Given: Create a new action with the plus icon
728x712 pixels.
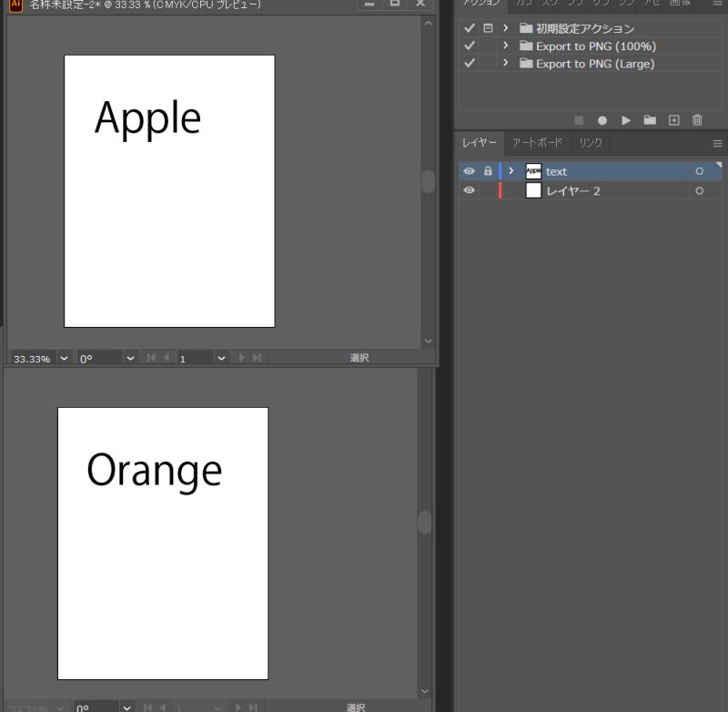Looking at the screenshot, I should (673, 119).
